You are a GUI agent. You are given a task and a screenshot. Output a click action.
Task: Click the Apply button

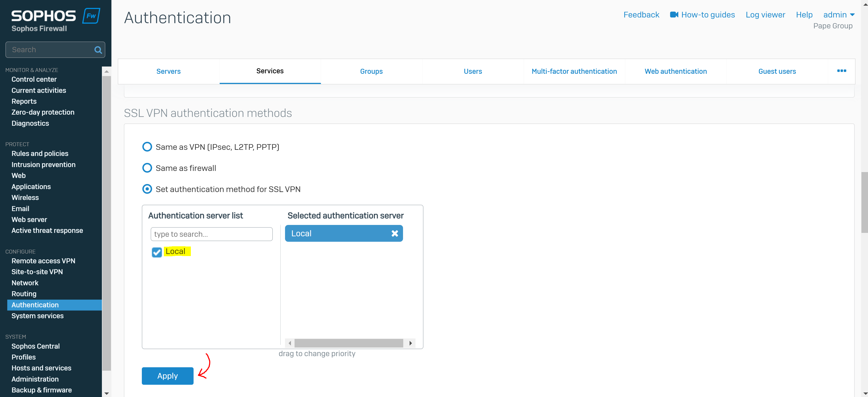coord(167,376)
